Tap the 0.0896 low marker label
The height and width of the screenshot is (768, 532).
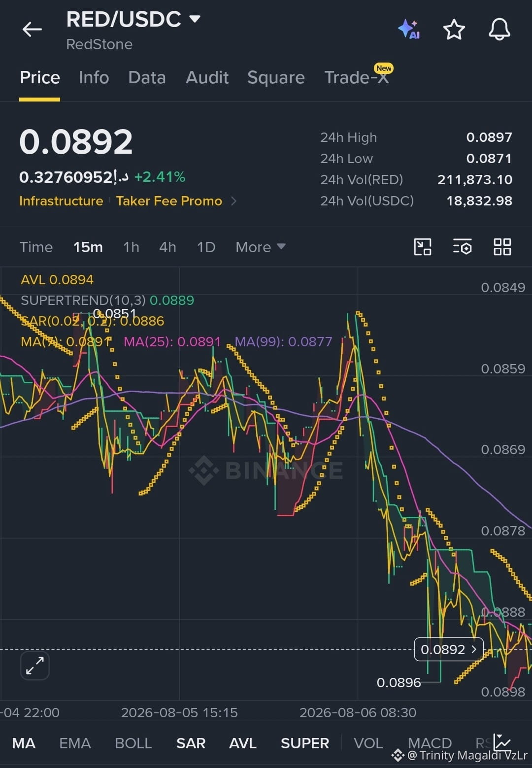pyautogui.click(x=399, y=682)
